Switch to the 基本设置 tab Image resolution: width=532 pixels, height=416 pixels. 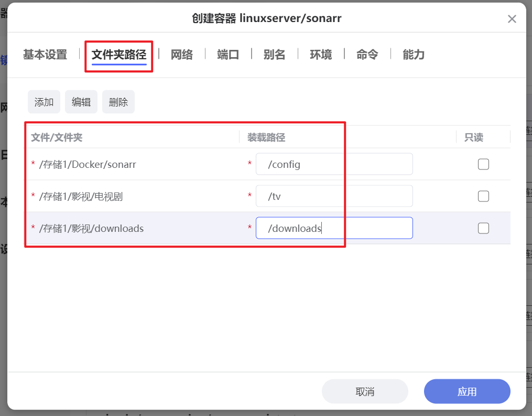tap(45, 55)
